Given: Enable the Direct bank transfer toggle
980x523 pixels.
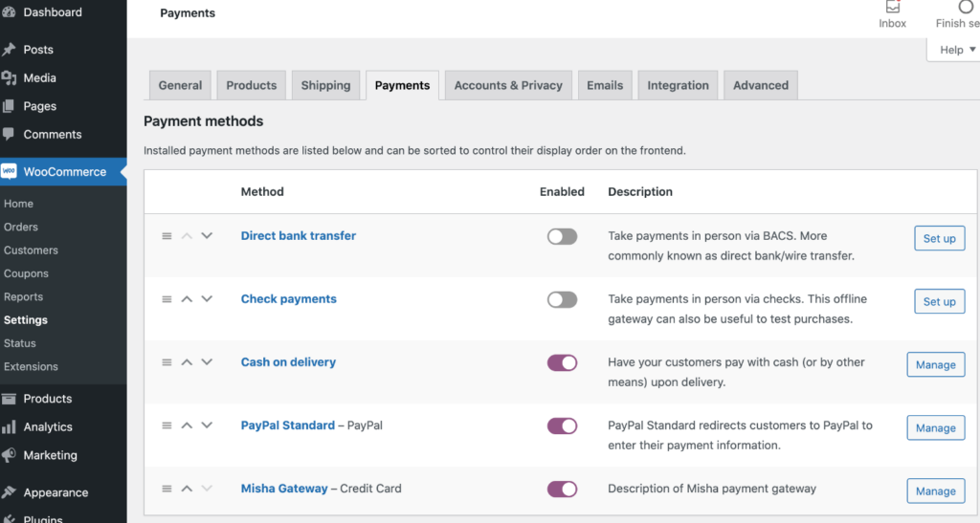Looking at the screenshot, I should click(x=562, y=236).
